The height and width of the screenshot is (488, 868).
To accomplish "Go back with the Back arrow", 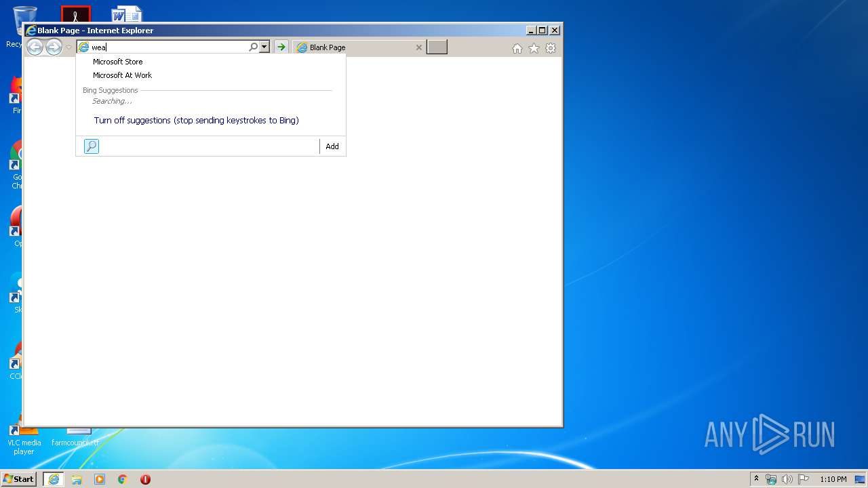I will point(35,47).
